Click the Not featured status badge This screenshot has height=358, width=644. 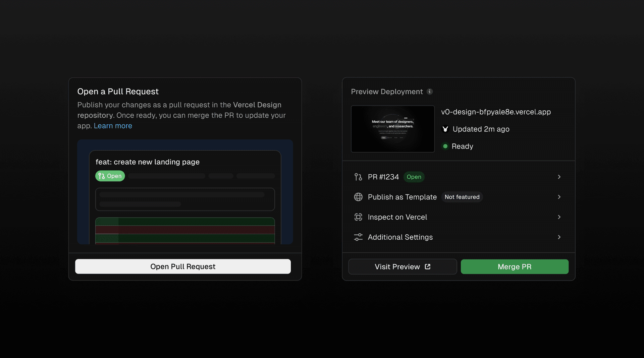[x=462, y=197]
